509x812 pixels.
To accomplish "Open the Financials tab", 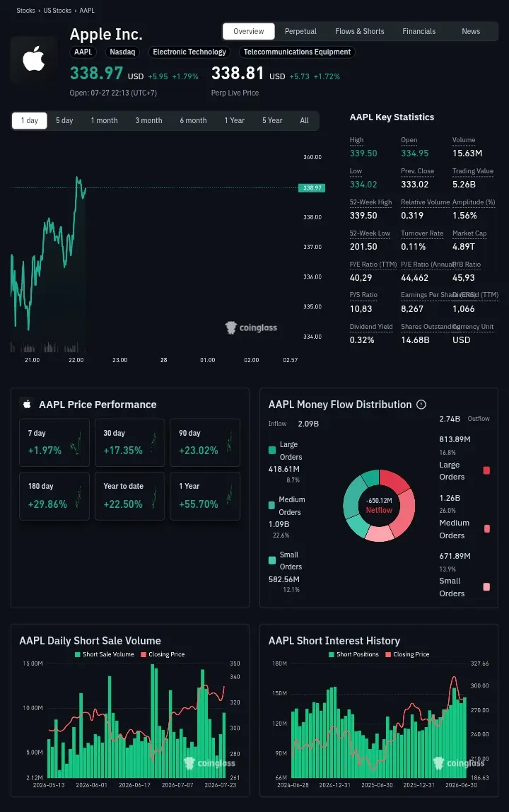I will tap(419, 31).
